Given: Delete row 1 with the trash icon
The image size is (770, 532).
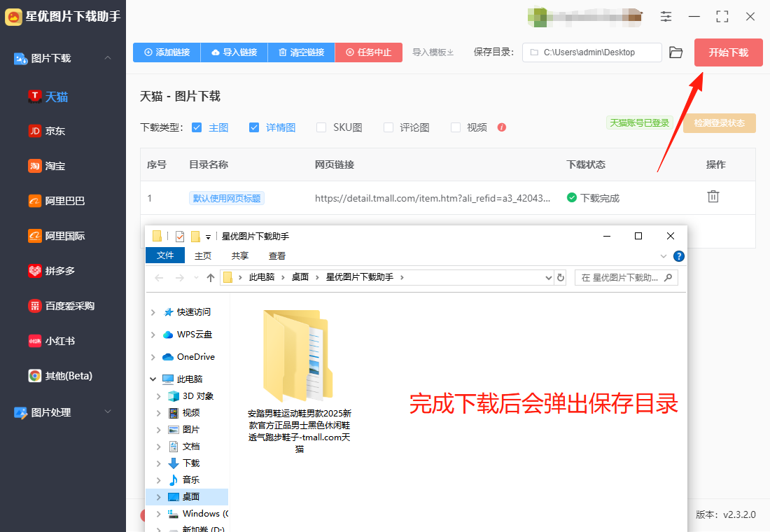Looking at the screenshot, I should pos(713,197).
